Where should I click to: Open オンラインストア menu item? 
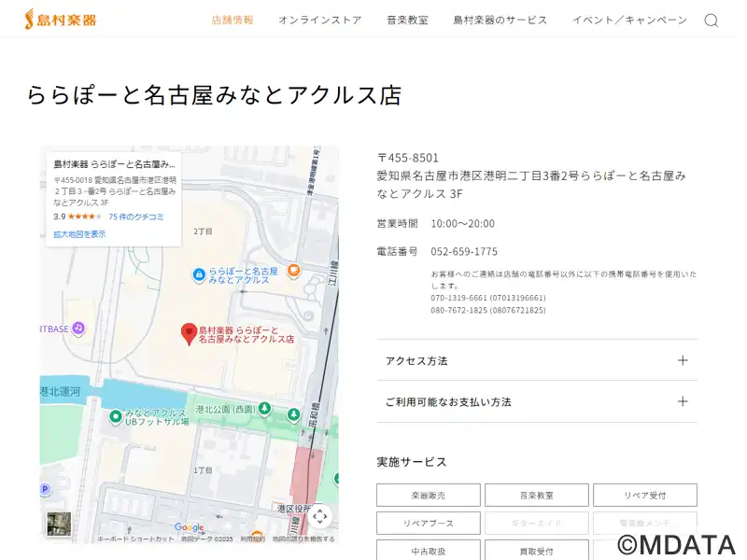(320, 20)
